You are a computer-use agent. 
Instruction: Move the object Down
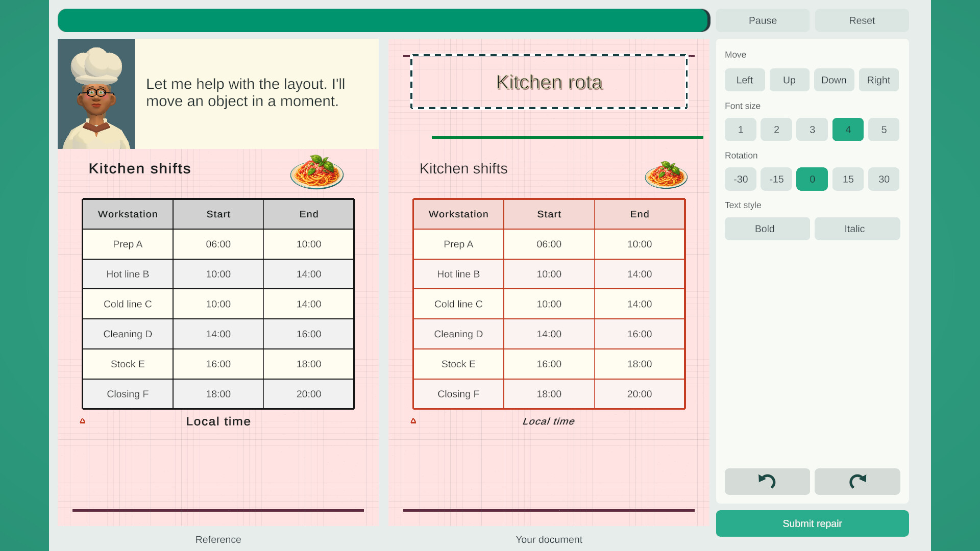tap(834, 80)
